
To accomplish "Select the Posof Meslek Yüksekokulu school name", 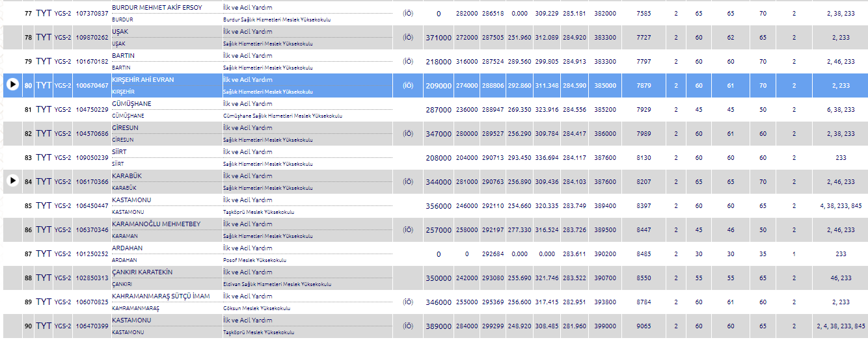I will (254, 260).
